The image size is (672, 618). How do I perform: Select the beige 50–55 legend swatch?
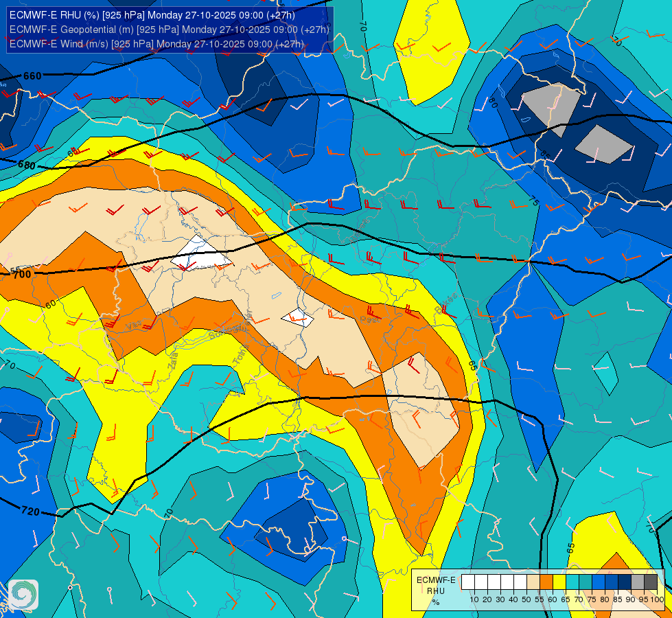pos(533,582)
